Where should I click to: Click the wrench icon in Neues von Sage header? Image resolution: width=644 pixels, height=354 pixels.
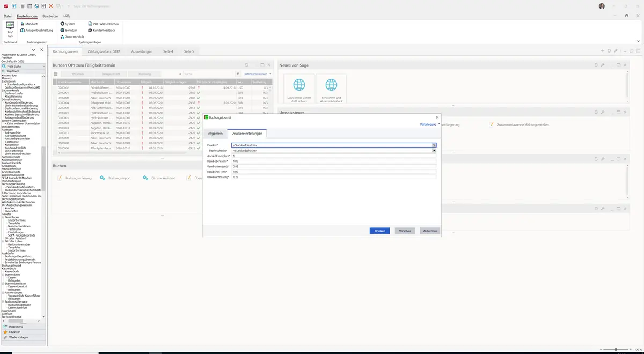click(603, 65)
